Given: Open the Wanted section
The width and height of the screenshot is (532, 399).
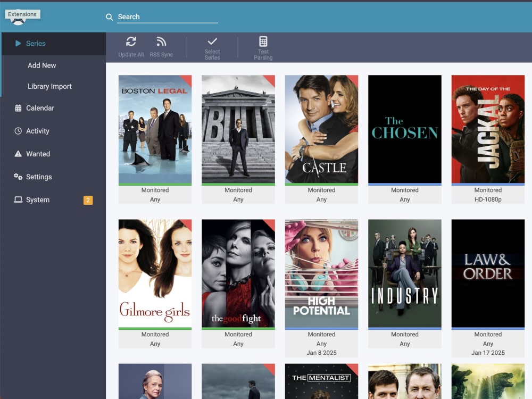Looking at the screenshot, I should (38, 154).
